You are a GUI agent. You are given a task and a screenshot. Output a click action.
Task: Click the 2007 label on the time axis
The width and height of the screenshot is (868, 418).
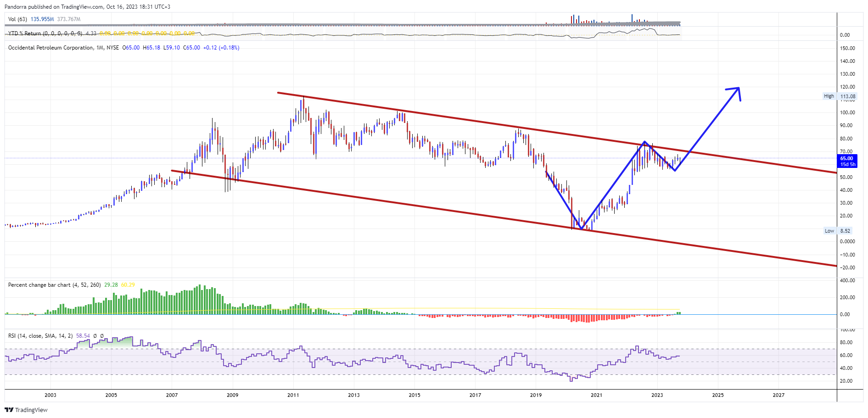[172, 395]
